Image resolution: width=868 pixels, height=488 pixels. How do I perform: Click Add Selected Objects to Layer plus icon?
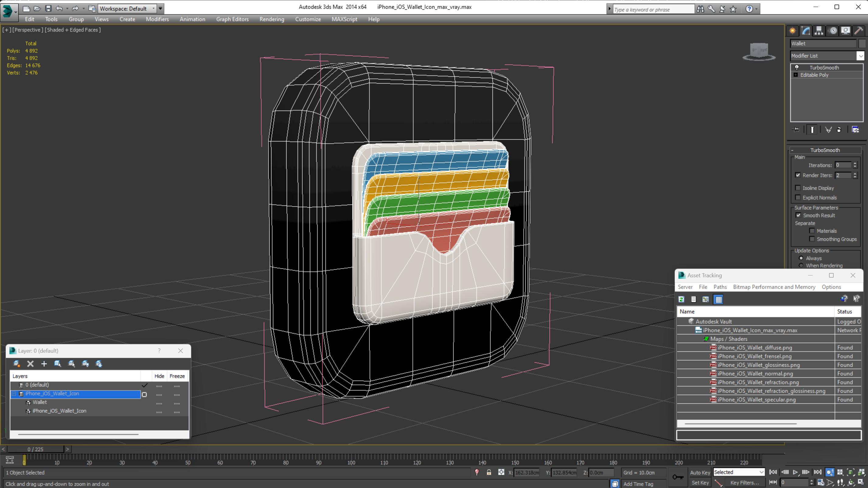[x=44, y=364]
